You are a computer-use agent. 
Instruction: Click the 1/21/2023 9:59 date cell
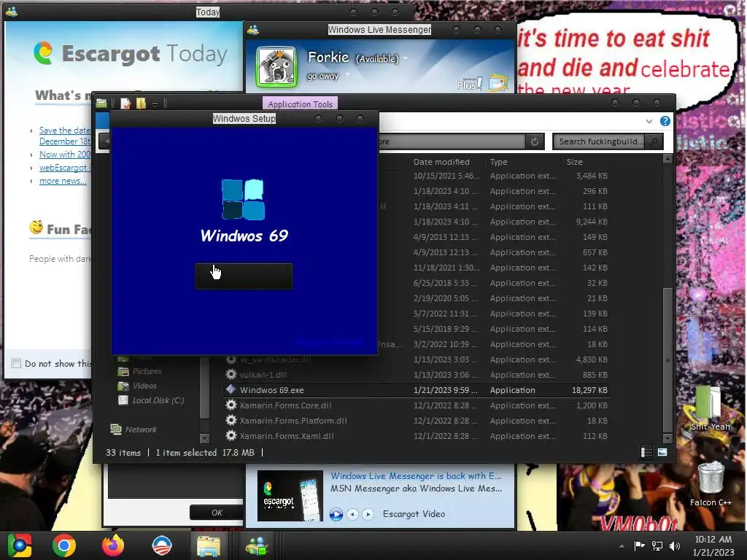(x=446, y=390)
